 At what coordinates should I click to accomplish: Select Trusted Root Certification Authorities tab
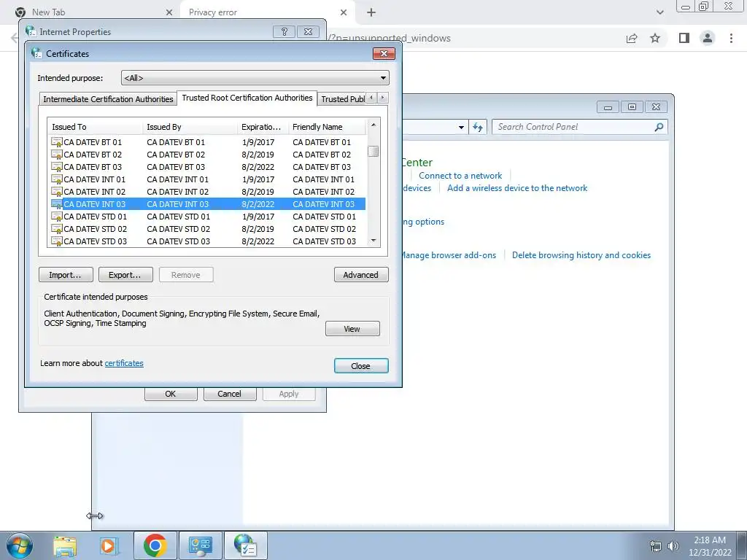(247, 98)
